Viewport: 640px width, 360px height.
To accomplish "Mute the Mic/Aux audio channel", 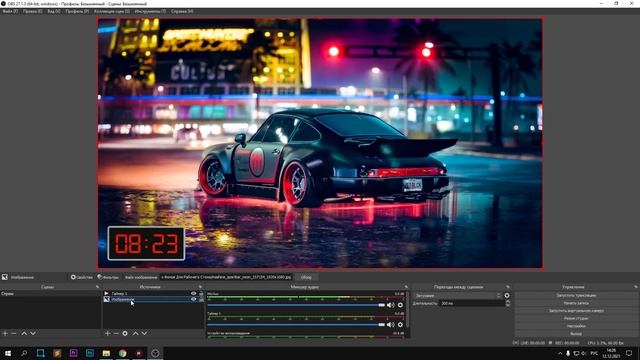I will click(391, 305).
